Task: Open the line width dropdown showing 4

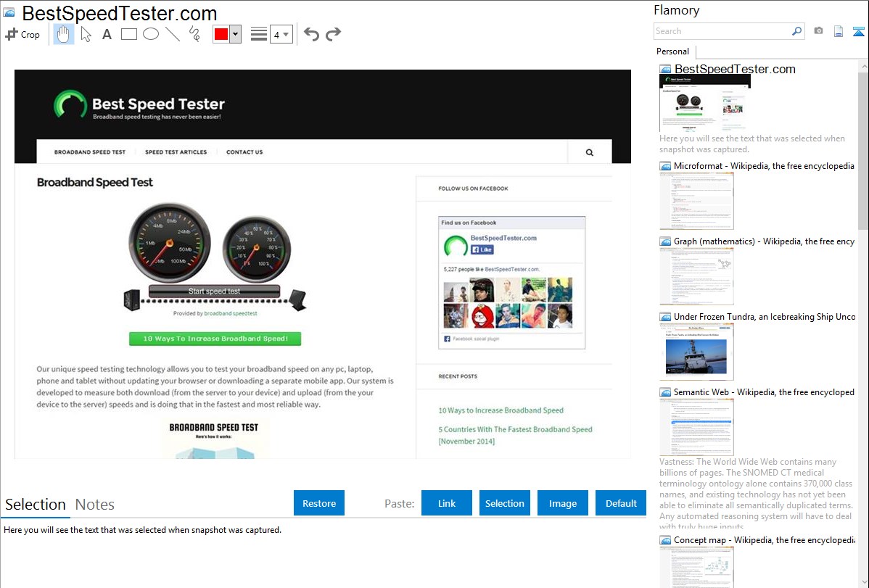Action: pos(281,34)
